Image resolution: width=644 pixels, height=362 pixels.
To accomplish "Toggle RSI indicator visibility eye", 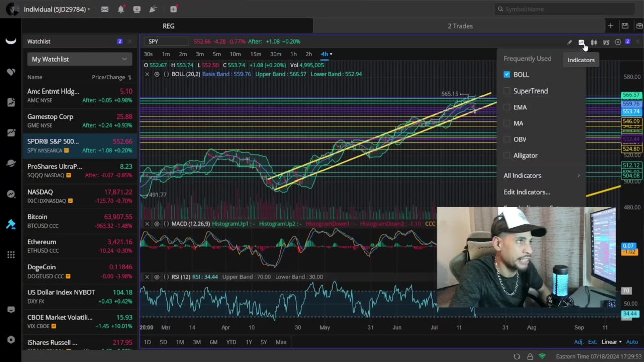I will 157,277.
